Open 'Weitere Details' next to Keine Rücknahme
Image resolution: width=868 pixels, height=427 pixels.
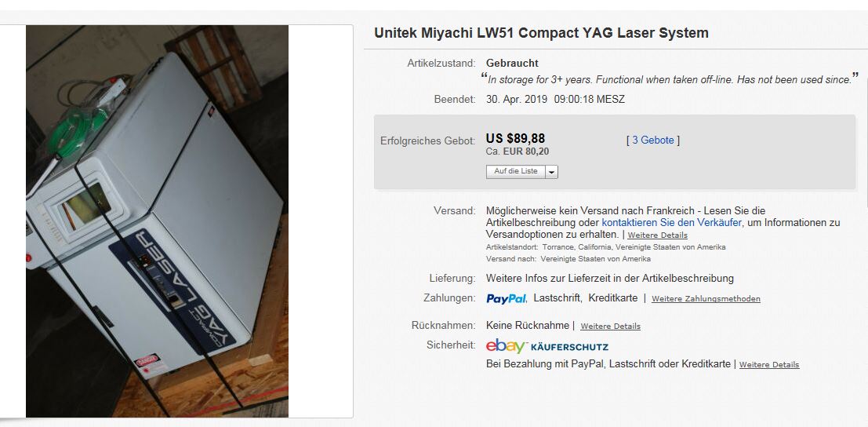click(611, 327)
